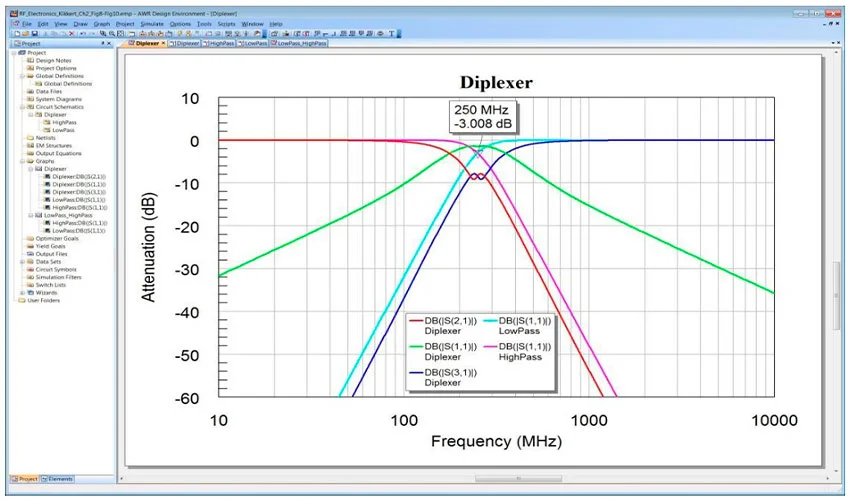The image size is (850, 500).
Task: Collapse the LowPass_HighPass graph node
Action: 28,215
